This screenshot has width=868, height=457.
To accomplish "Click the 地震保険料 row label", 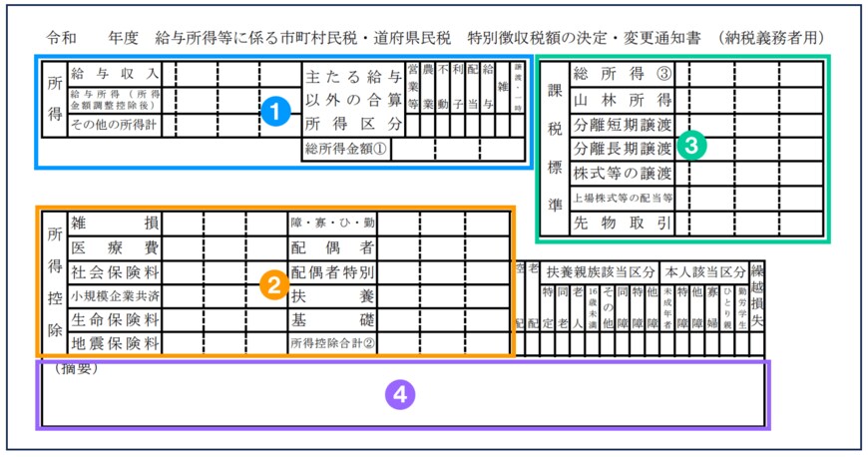I will pos(115,344).
